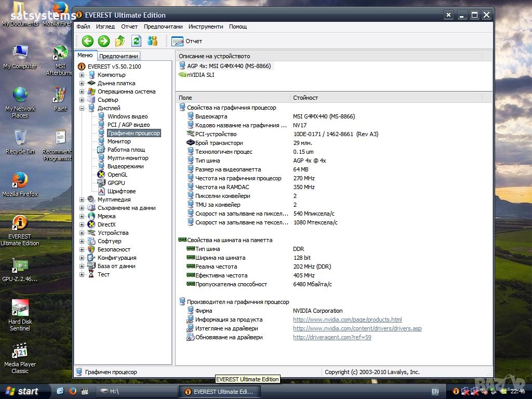Click the users icon in the toolbar
This screenshot has height=399, width=532.
[152, 41]
